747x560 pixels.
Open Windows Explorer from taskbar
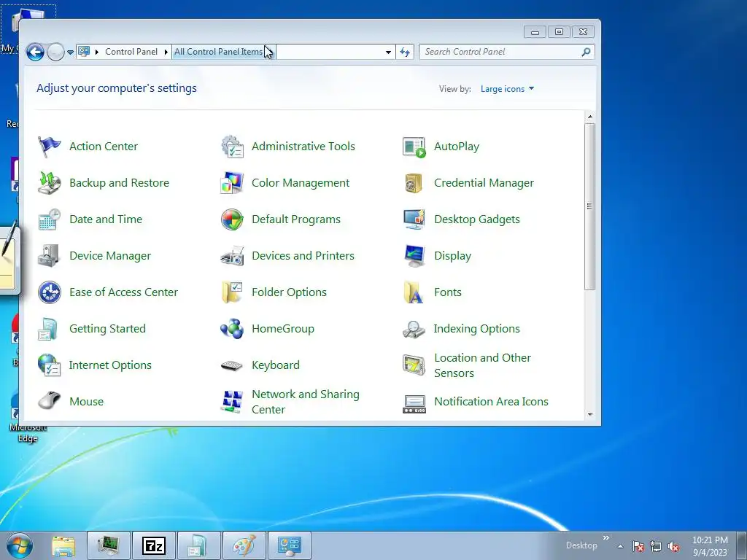(63, 545)
